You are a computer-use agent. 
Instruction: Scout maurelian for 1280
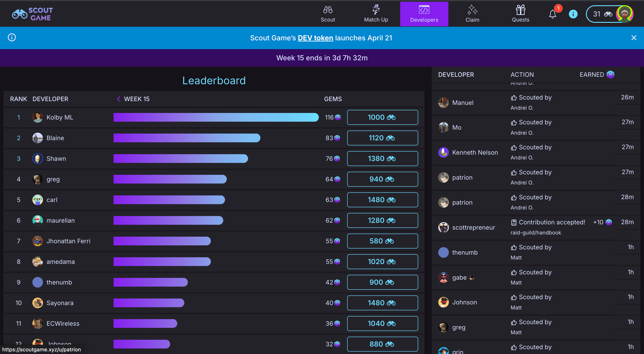click(x=382, y=220)
